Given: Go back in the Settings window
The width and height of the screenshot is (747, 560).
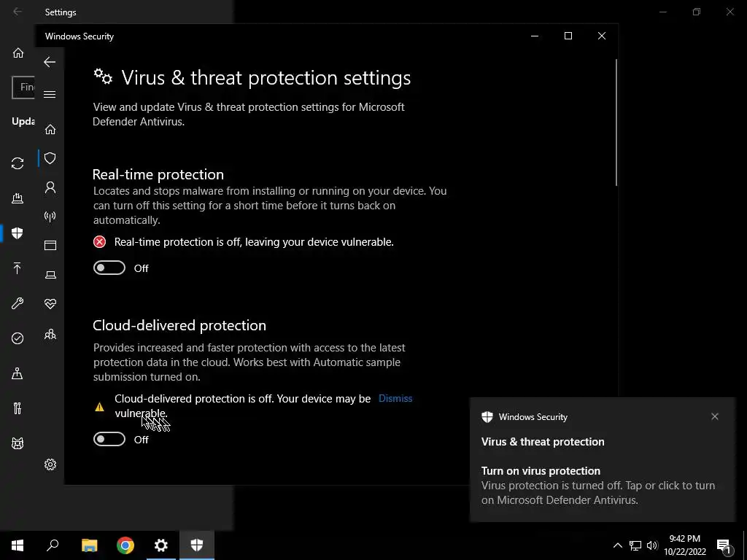Looking at the screenshot, I should (x=18, y=12).
